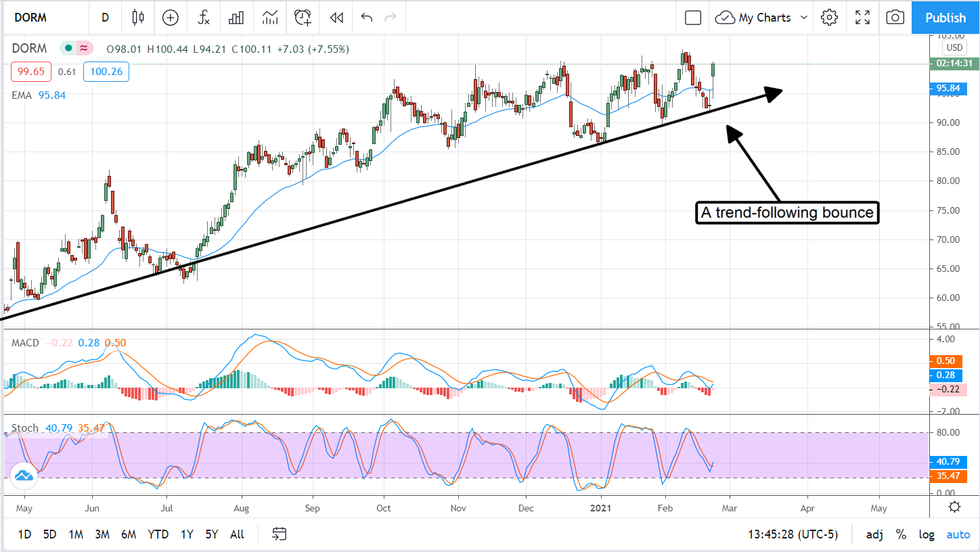Image resolution: width=980 pixels, height=552 pixels.
Task: Open the D interval selector
Action: pos(105,18)
